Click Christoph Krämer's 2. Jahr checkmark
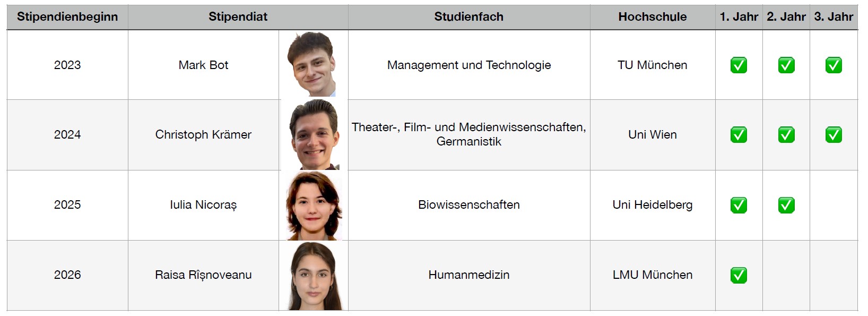The height and width of the screenshot is (316, 868). [x=786, y=135]
